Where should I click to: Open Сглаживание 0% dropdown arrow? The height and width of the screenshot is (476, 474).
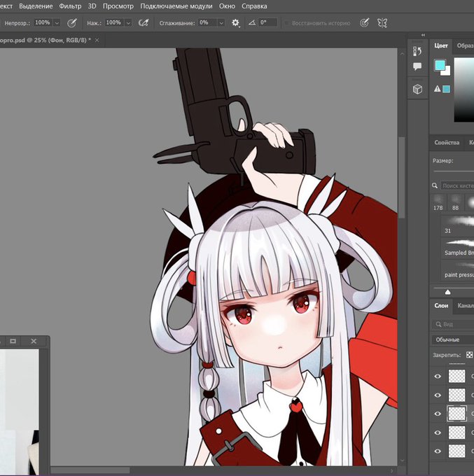221,23
